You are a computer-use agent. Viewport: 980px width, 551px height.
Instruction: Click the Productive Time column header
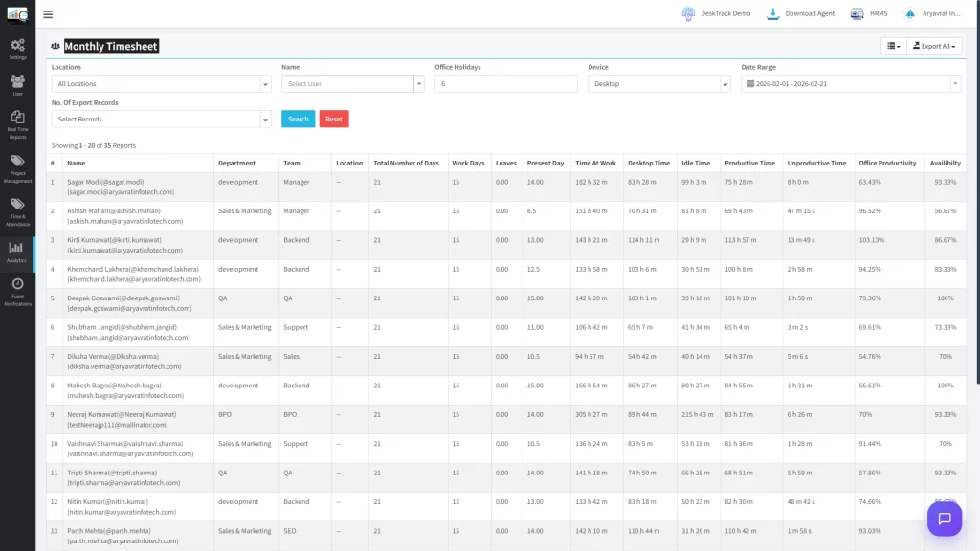tap(749, 163)
